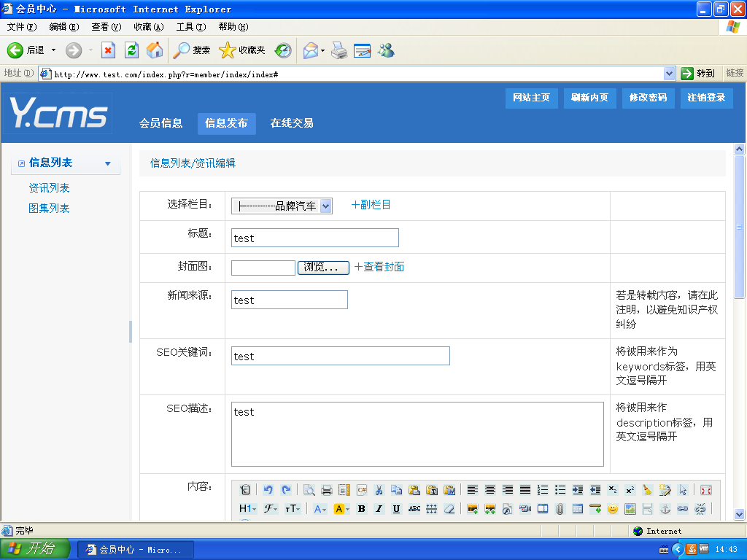Click the editor Redo arrow icon
747x560 pixels.
coord(286,489)
